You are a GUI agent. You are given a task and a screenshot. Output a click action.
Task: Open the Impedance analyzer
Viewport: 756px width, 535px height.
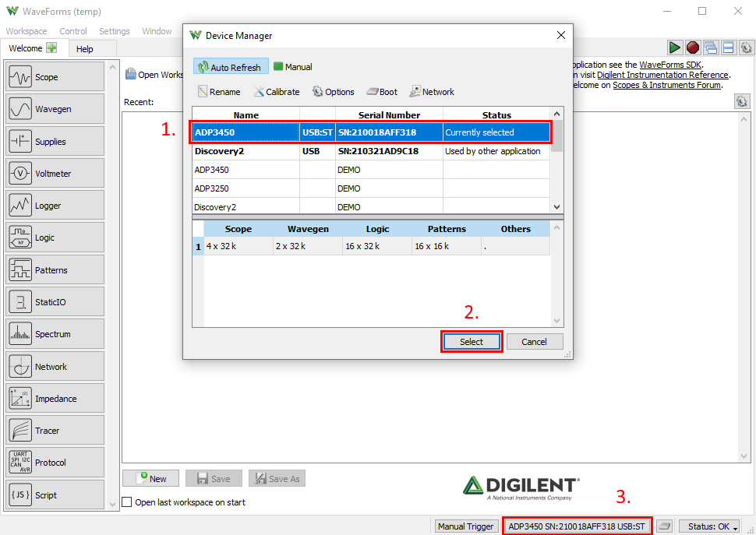(x=55, y=398)
